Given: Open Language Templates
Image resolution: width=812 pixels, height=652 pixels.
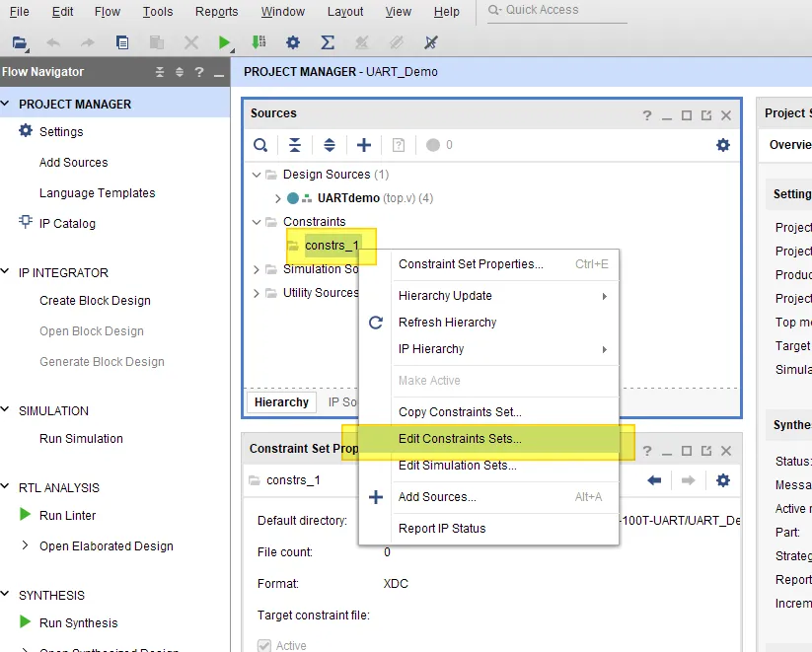Looking at the screenshot, I should [98, 193].
